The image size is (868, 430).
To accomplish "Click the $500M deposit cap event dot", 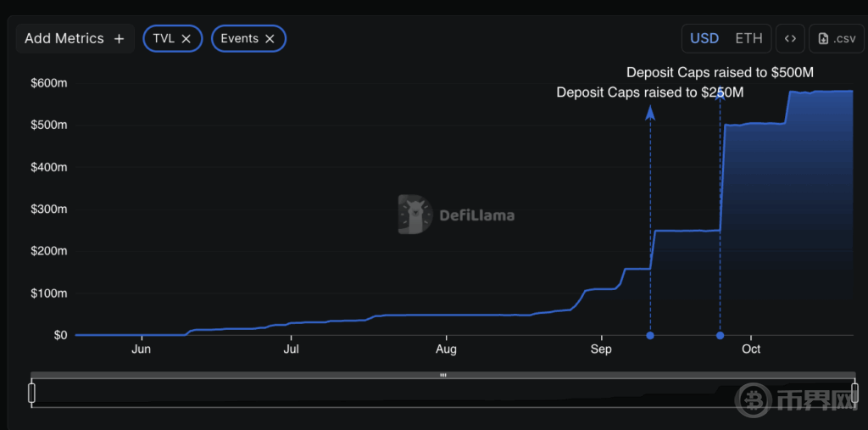I will [x=720, y=336].
